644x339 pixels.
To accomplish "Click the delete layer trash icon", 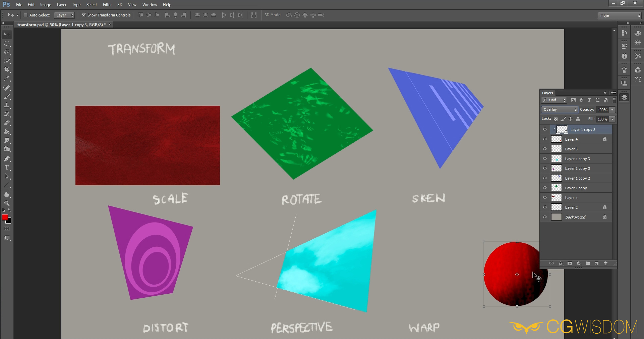I will 605,263.
